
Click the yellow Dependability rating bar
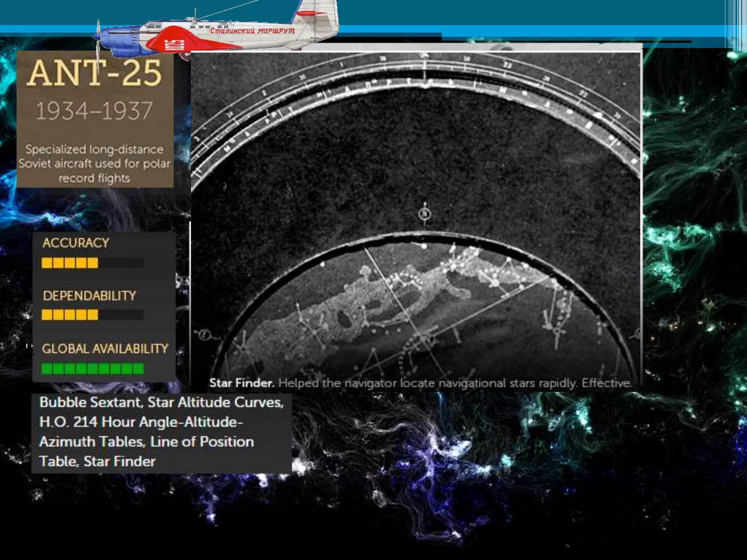(x=70, y=315)
